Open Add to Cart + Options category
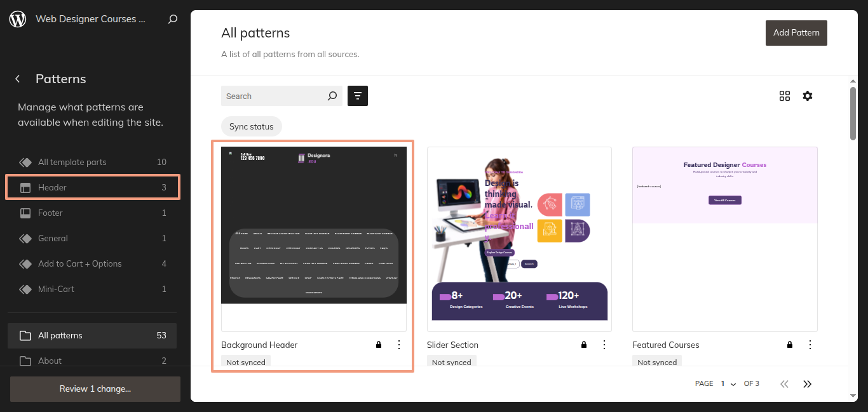 point(93,263)
